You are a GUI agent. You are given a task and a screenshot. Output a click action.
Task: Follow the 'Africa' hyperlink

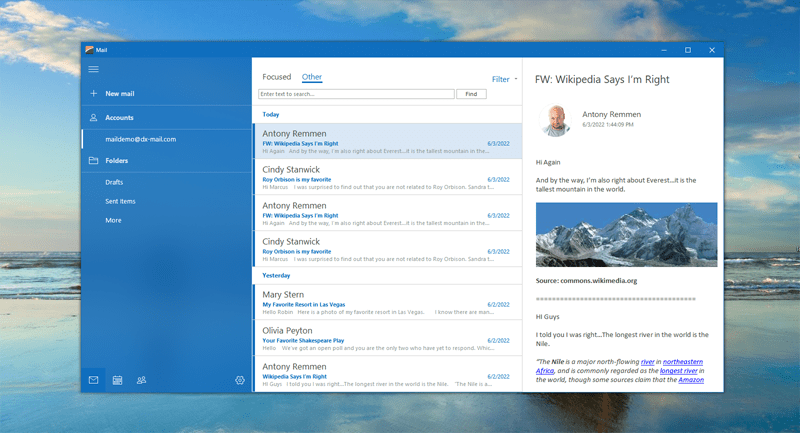click(545, 371)
